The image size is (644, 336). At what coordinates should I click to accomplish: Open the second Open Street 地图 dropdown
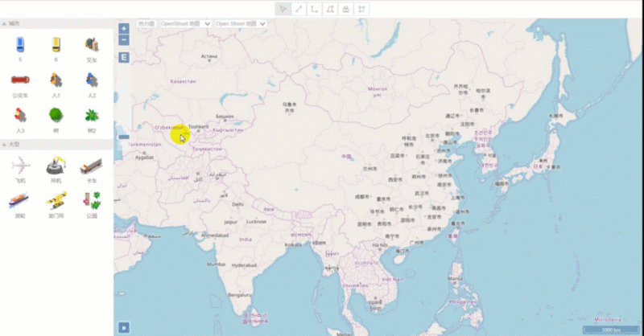pos(241,24)
